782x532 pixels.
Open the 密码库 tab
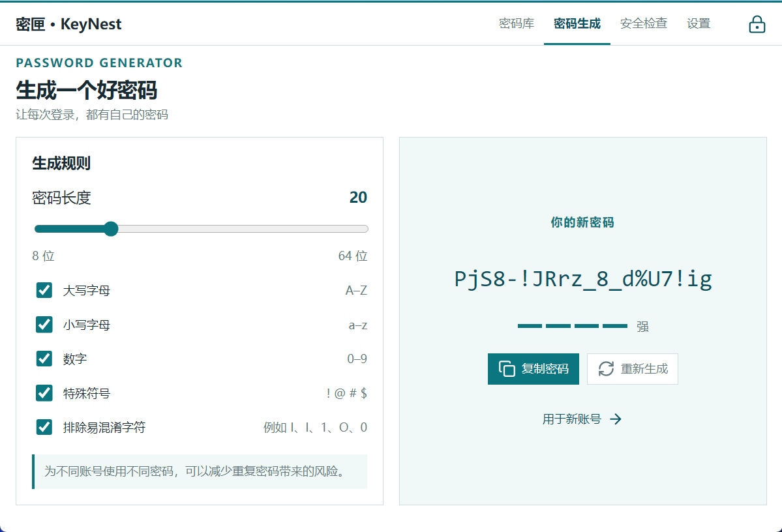point(516,23)
